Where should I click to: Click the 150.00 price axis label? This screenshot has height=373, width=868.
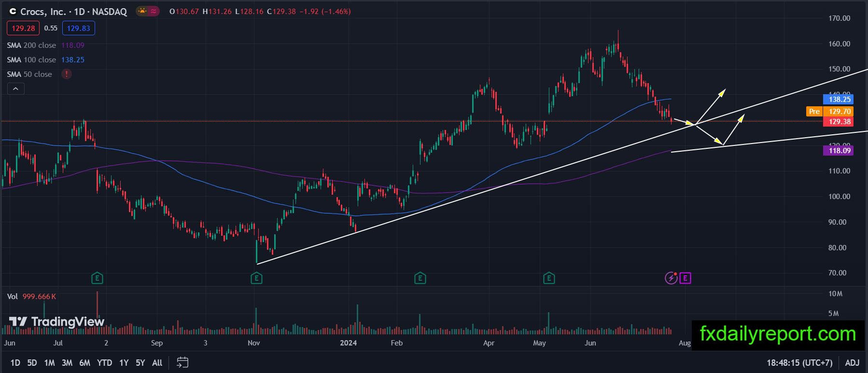click(839, 69)
